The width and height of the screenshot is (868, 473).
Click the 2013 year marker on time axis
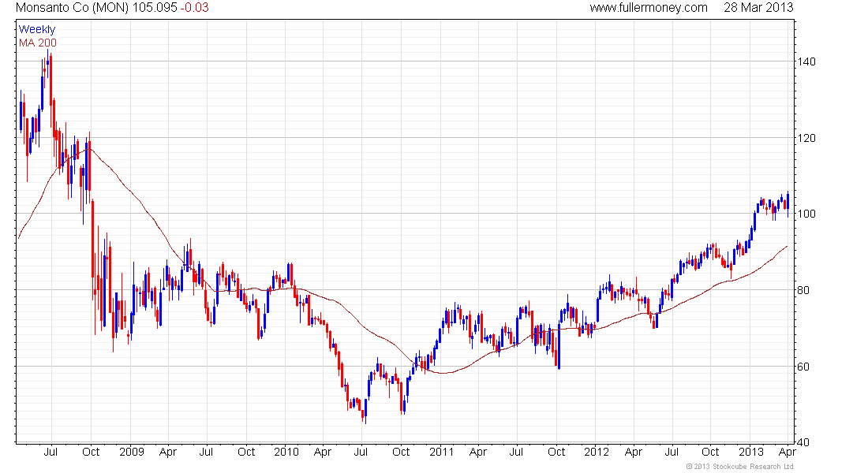pyautogui.click(x=750, y=452)
